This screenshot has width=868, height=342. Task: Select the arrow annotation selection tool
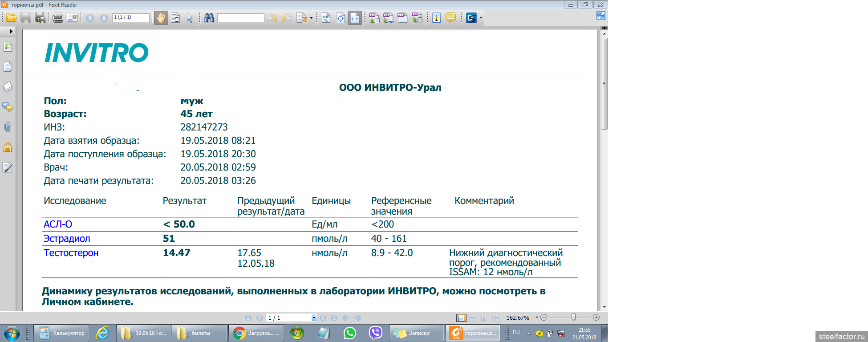[x=190, y=18]
